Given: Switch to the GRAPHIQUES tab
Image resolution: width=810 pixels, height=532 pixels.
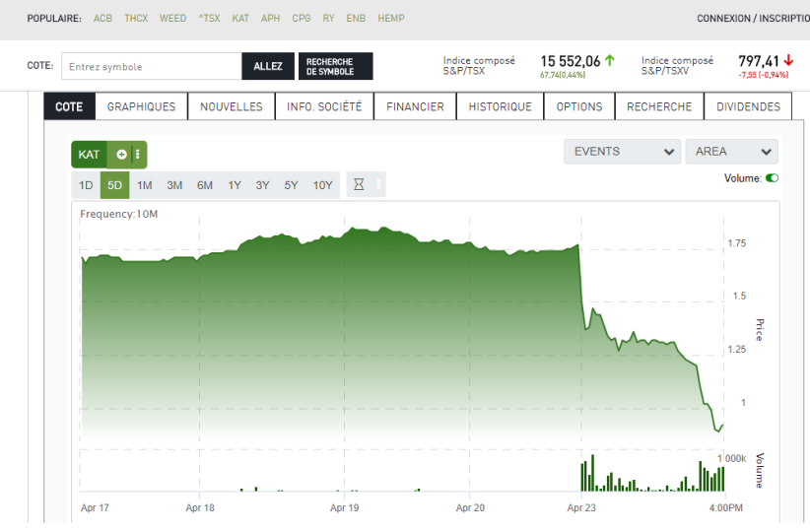Looking at the screenshot, I should pyautogui.click(x=141, y=106).
